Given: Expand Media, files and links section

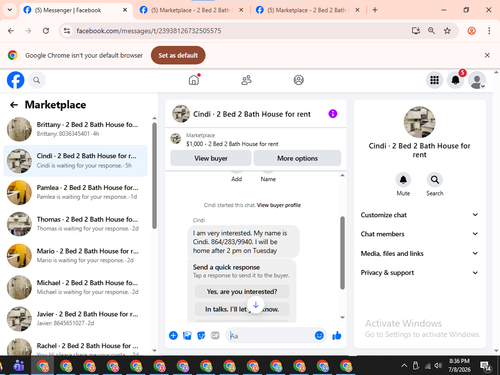Looking at the screenshot, I should tap(419, 253).
